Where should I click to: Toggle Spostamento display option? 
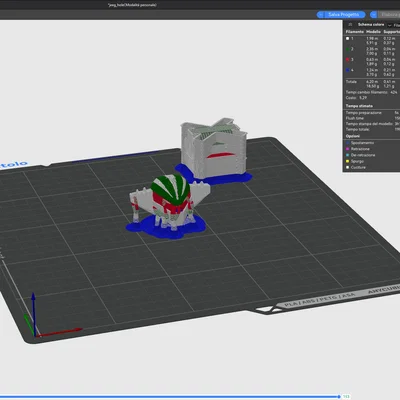[x=360, y=143]
